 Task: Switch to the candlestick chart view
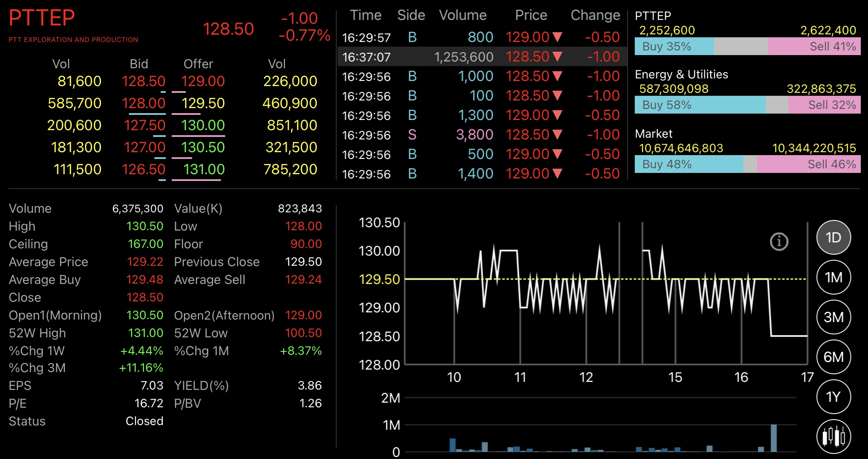[833, 436]
